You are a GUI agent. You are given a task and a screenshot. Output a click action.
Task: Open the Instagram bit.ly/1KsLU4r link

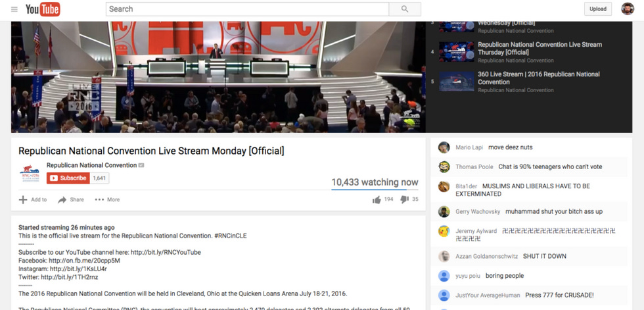coord(78,269)
